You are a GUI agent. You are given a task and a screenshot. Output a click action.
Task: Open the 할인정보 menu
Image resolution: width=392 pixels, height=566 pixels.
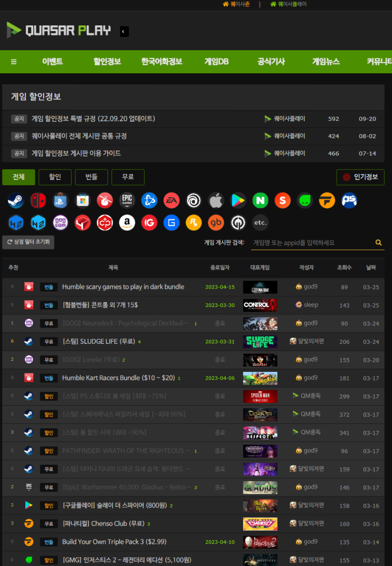pyautogui.click(x=107, y=61)
